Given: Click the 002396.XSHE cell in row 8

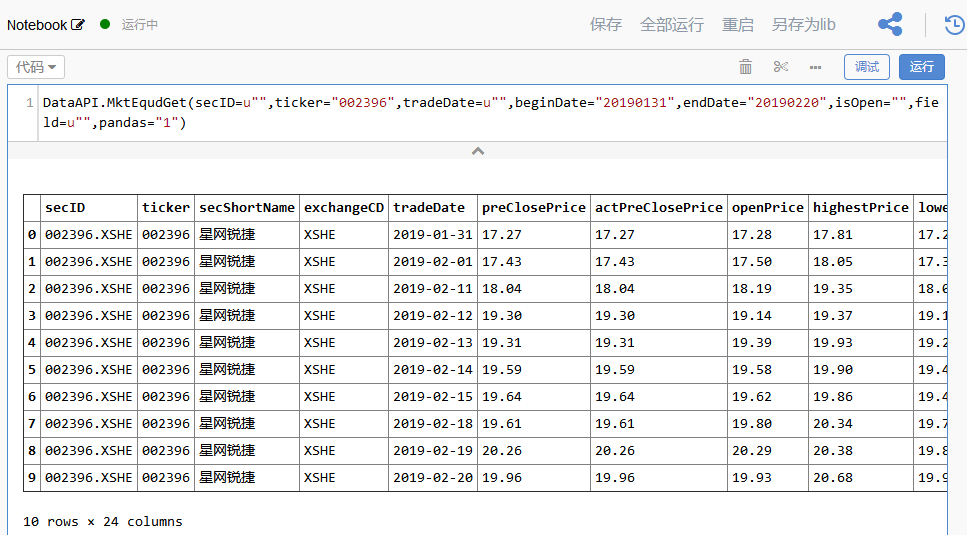Looking at the screenshot, I should (x=89, y=451).
